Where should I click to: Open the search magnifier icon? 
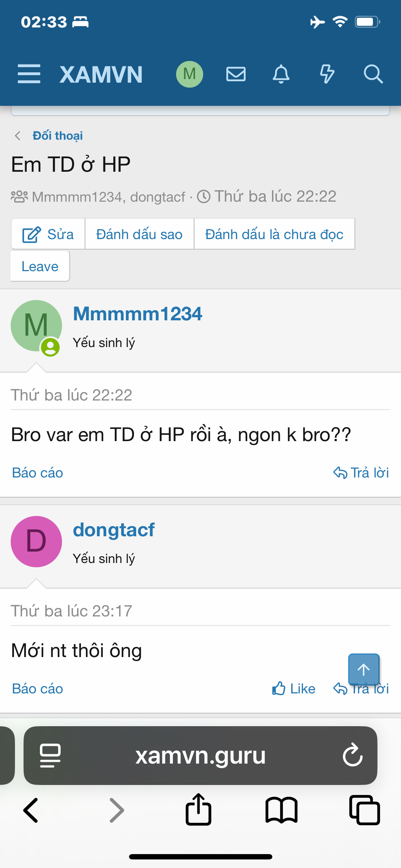click(373, 74)
